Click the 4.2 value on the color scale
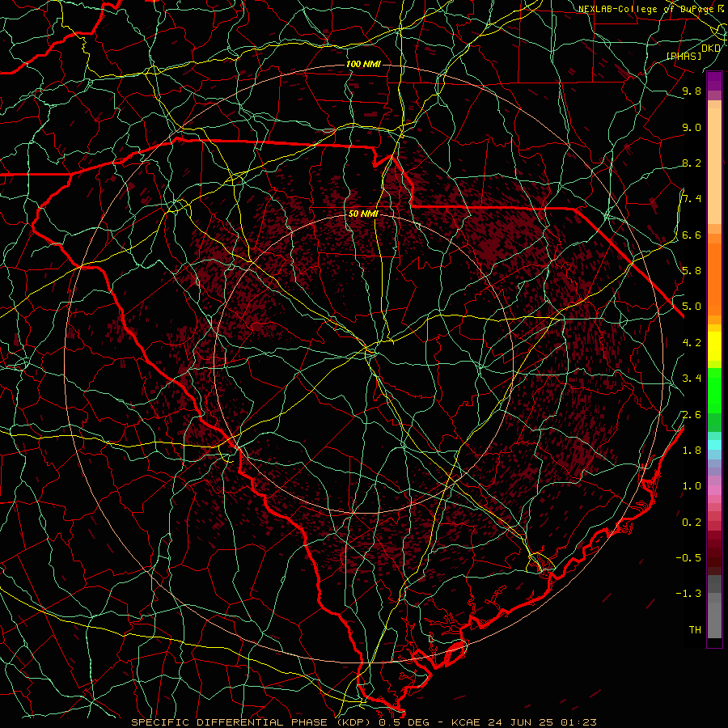Image resolution: width=728 pixels, height=728 pixels. (x=692, y=343)
